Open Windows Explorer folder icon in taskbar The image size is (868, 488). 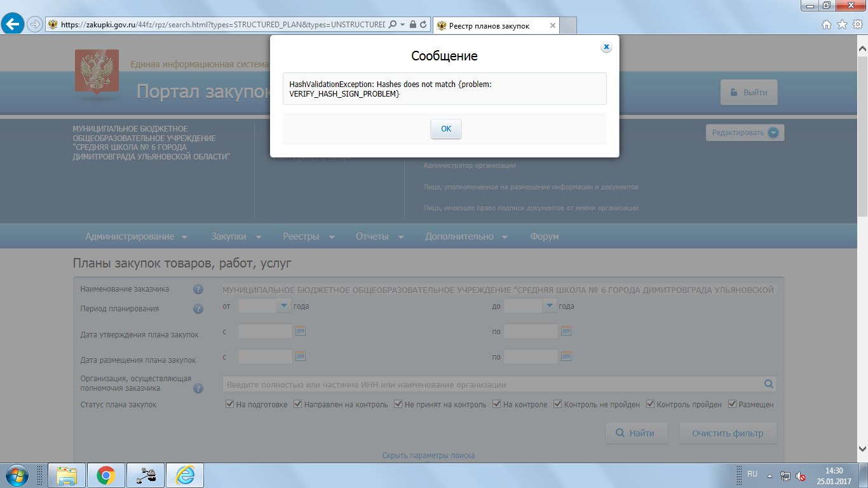click(67, 475)
